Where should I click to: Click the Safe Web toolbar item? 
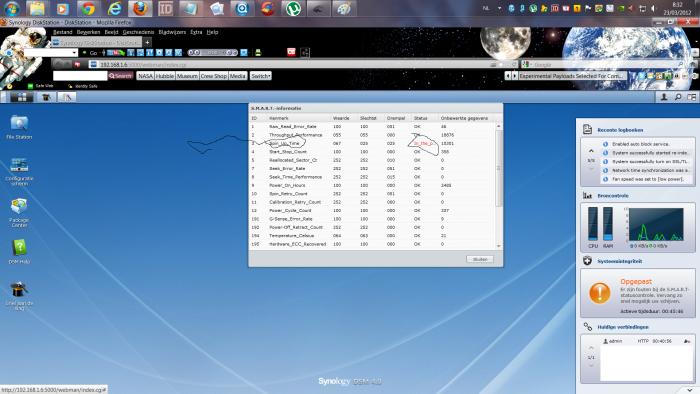coord(41,86)
